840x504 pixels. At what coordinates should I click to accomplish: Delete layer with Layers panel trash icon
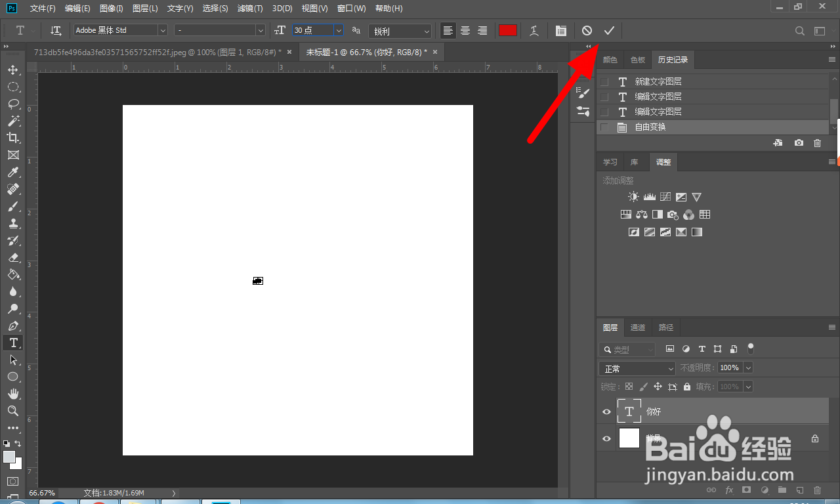pos(817,490)
